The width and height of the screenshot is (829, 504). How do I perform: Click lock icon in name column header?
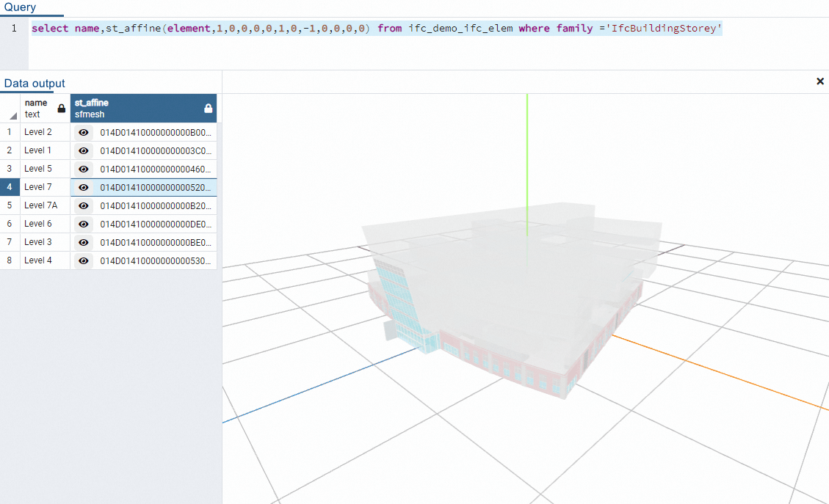pyautogui.click(x=62, y=109)
